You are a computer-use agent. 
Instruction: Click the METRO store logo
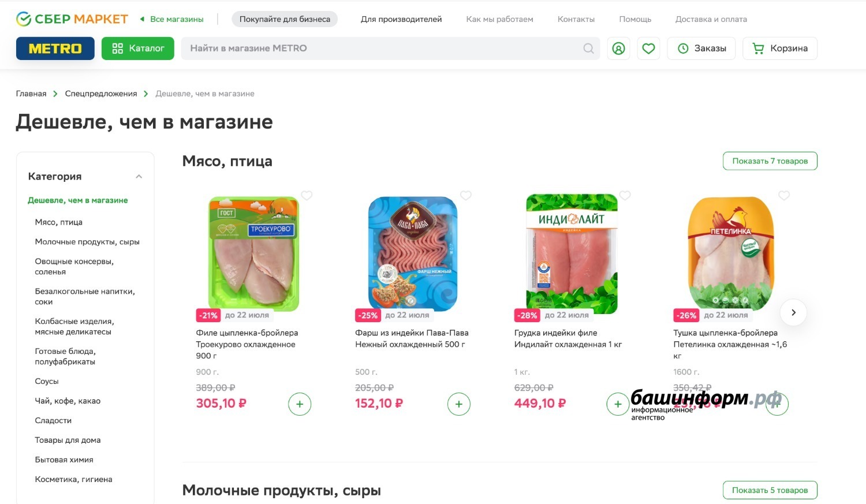click(x=55, y=48)
